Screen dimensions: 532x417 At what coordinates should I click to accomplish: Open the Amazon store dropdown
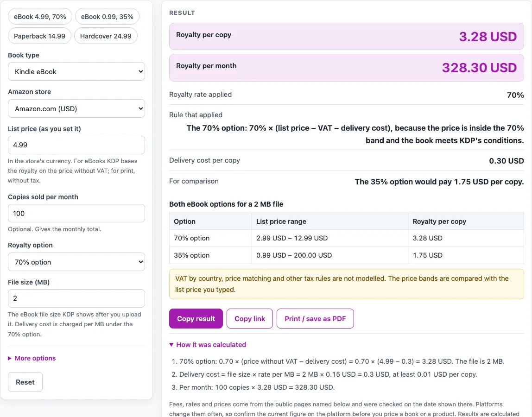76,108
